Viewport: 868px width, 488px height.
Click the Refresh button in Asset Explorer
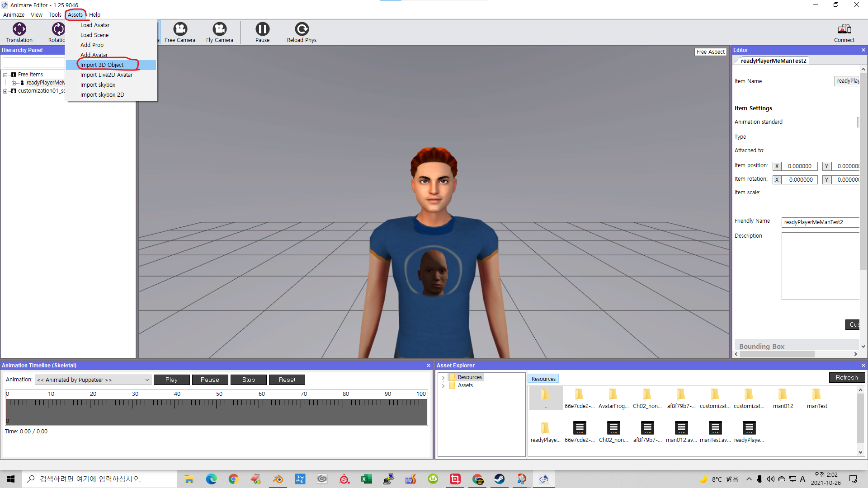846,378
